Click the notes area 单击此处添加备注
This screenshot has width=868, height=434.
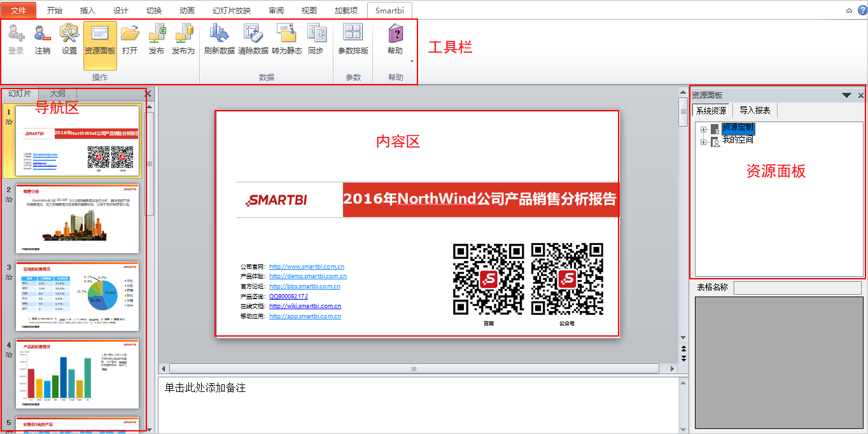pos(417,405)
